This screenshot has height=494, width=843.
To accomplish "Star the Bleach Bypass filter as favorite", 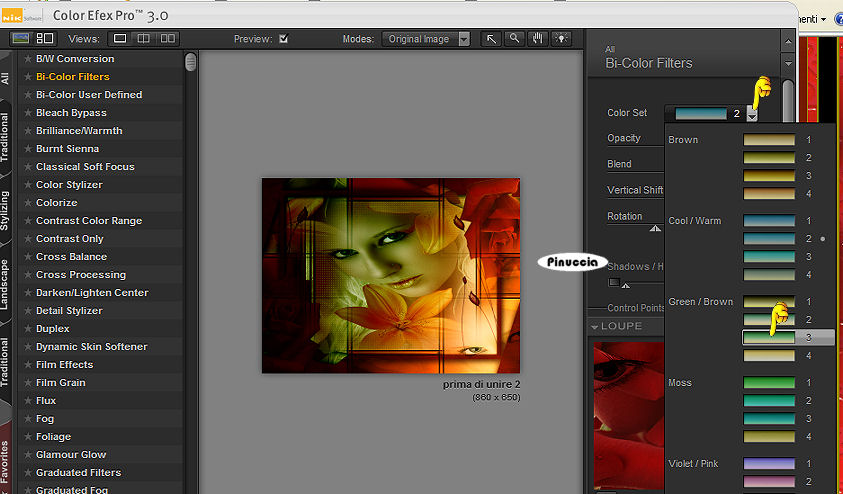I will click(x=27, y=113).
